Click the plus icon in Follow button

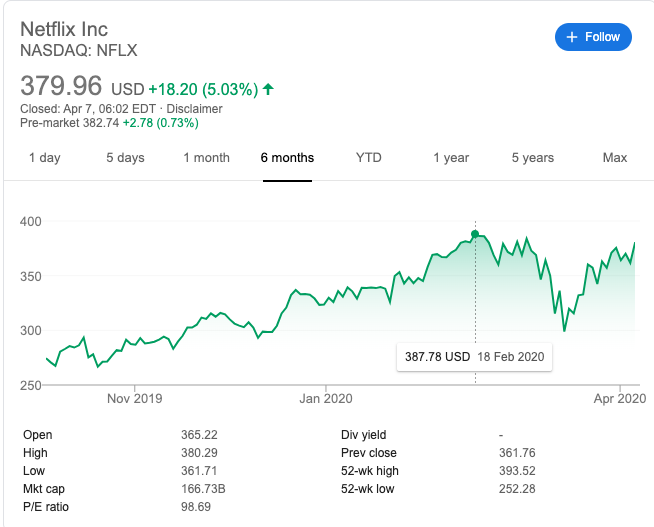coord(572,37)
